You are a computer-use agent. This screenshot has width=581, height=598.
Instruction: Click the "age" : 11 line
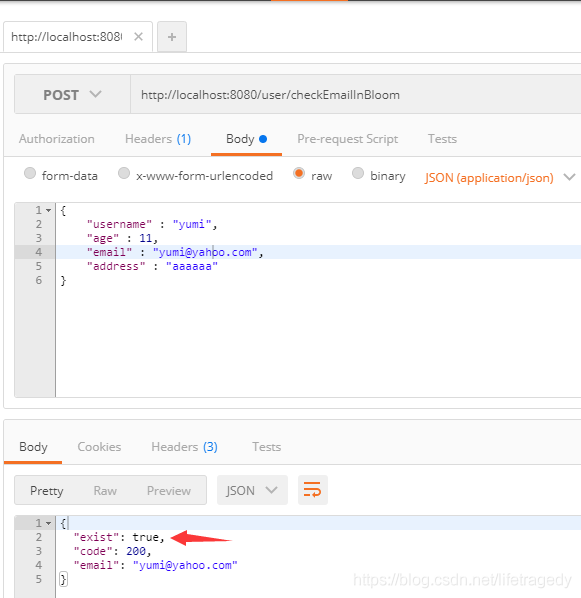(x=122, y=238)
